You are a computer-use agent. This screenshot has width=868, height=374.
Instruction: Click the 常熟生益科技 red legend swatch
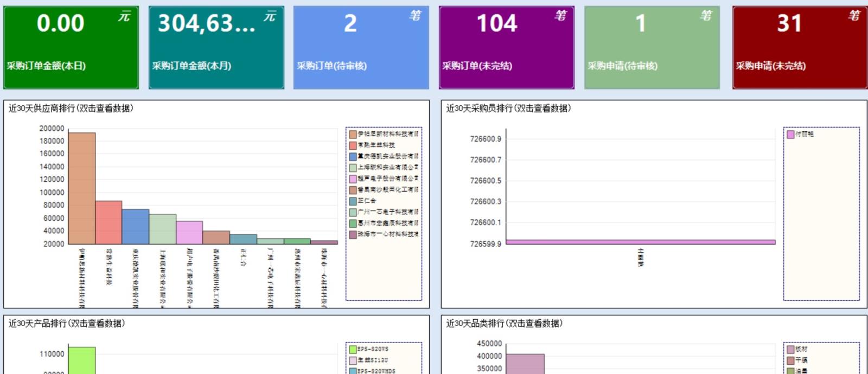pyautogui.click(x=353, y=145)
